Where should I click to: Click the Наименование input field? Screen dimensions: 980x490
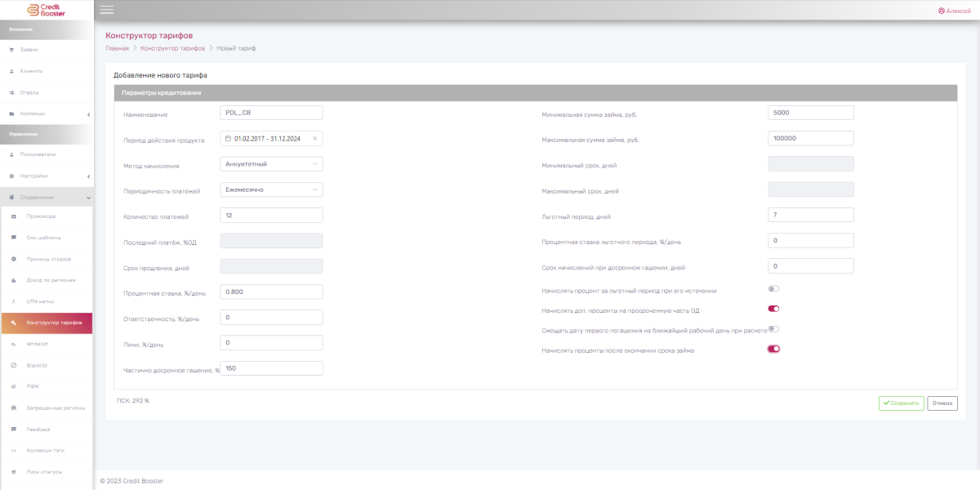click(x=271, y=113)
